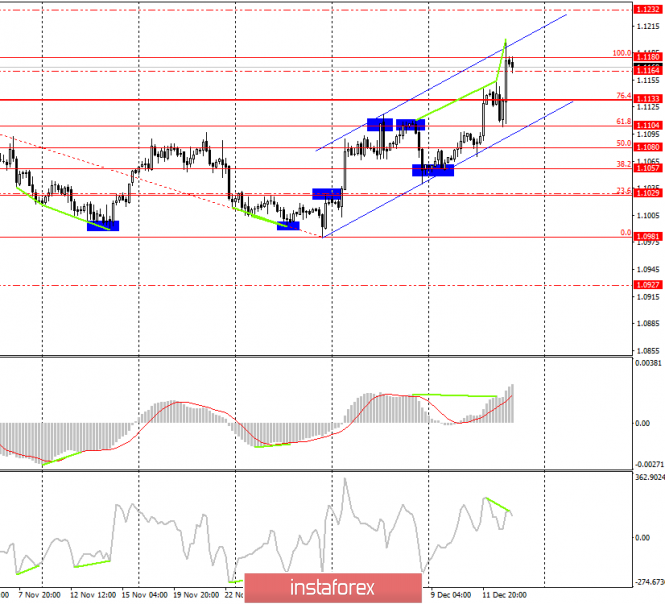Click the 11 Dec 20:00 time label
665x604 pixels.
point(506,592)
